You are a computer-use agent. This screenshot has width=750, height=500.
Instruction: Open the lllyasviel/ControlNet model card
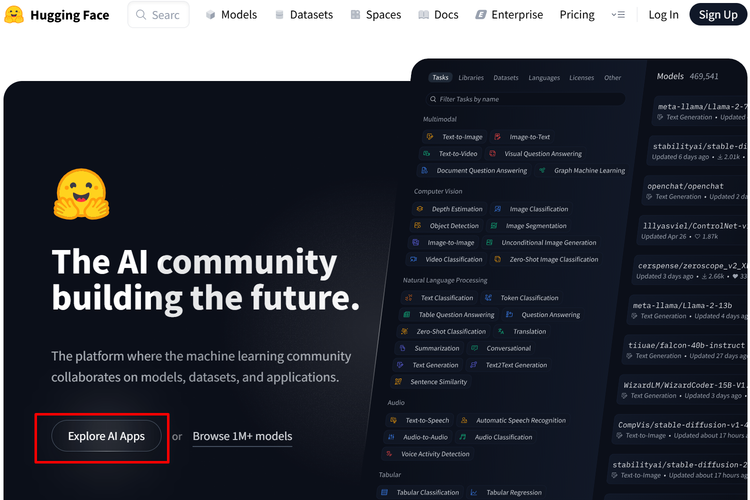click(x=693, y=230)
